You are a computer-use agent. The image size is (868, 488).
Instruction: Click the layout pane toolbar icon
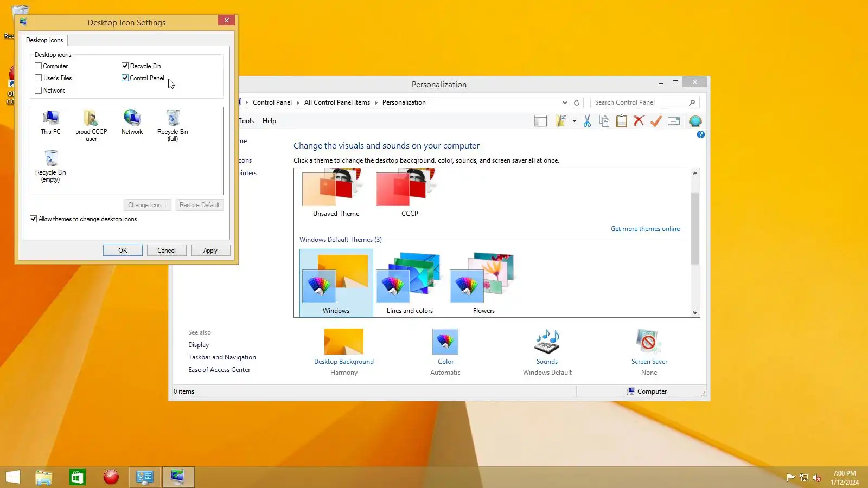coord(540,121)
